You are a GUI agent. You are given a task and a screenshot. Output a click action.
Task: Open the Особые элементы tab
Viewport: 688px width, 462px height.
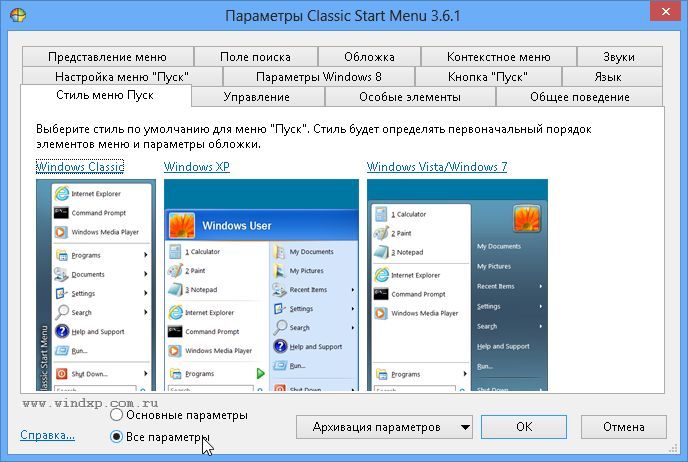pyautogui.click(x=410, y=97)
